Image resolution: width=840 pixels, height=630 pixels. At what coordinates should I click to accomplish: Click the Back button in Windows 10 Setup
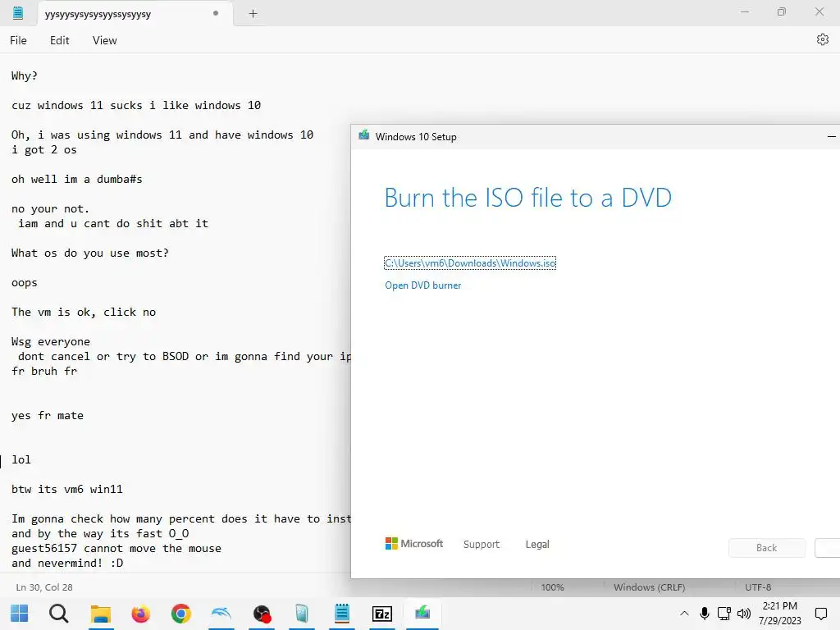coord(767,547)
